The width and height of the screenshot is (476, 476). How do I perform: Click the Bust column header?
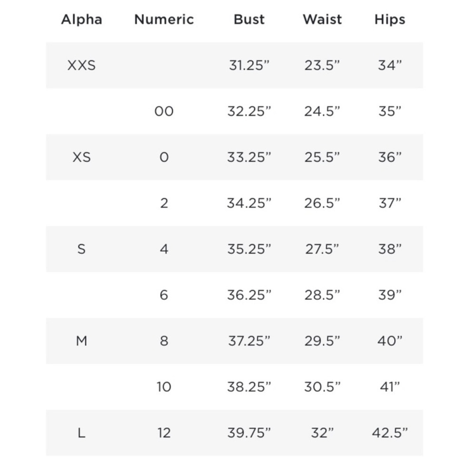tap(249, 20)
